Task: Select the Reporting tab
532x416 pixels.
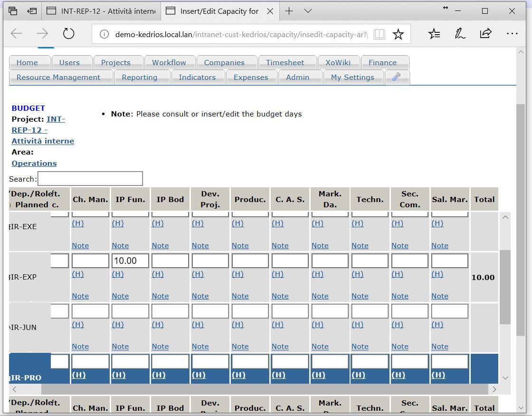Action: click(140, 77)
